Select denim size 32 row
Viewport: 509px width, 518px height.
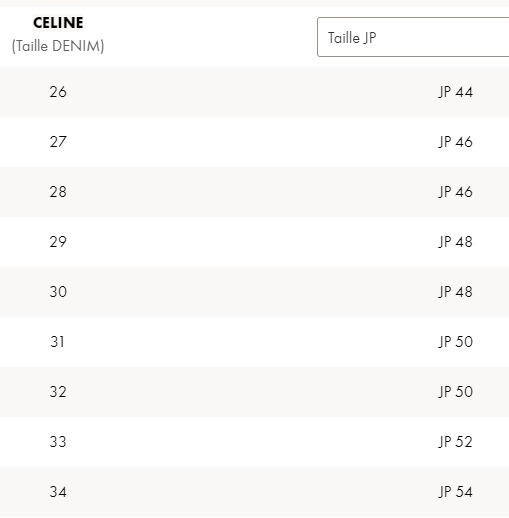[x=254, y=392]
